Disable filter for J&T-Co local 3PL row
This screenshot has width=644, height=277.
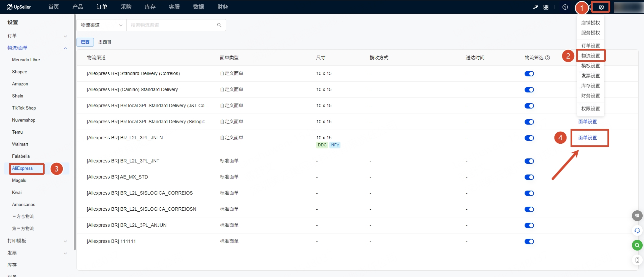pos(529,106)
